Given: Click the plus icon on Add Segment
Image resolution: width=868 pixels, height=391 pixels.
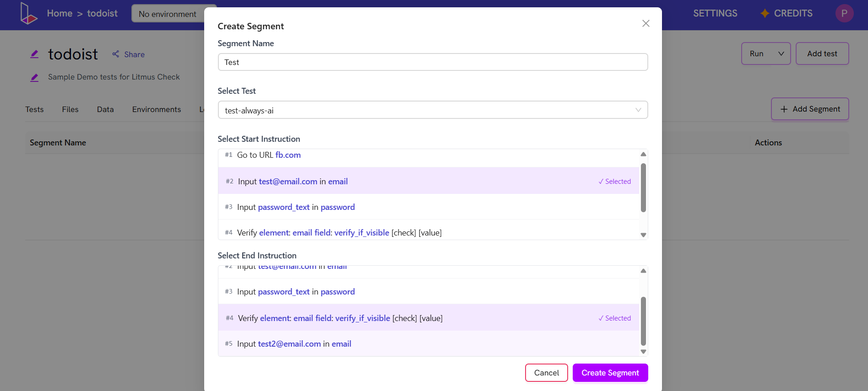Looking at the screenshot, I should tap(784, 109).
